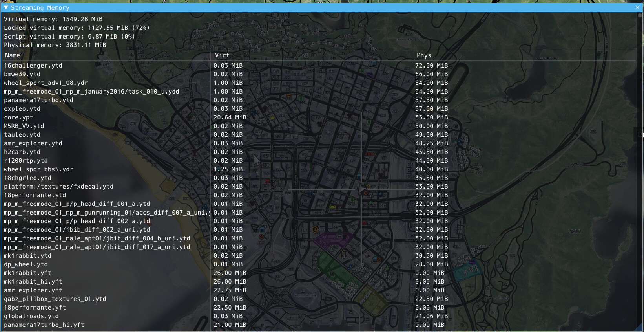Click 22.75 MiB Virt value
The image size is (644, 332).
point(230,290)
